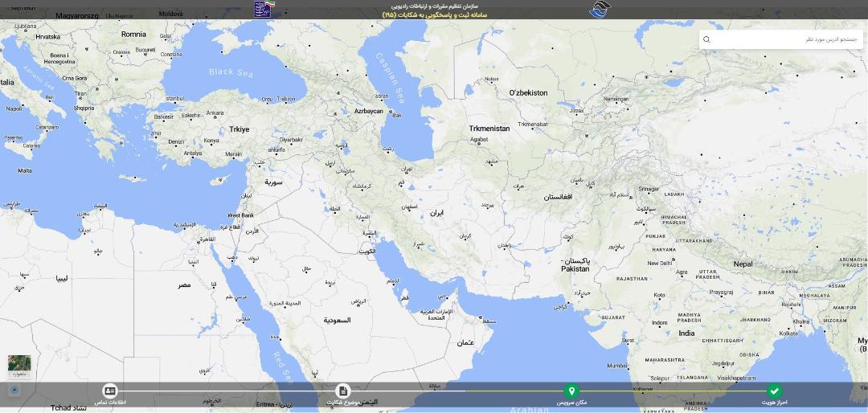Click the 'السعودية' label on the map
Screen dimensions: 868x413
337,320
